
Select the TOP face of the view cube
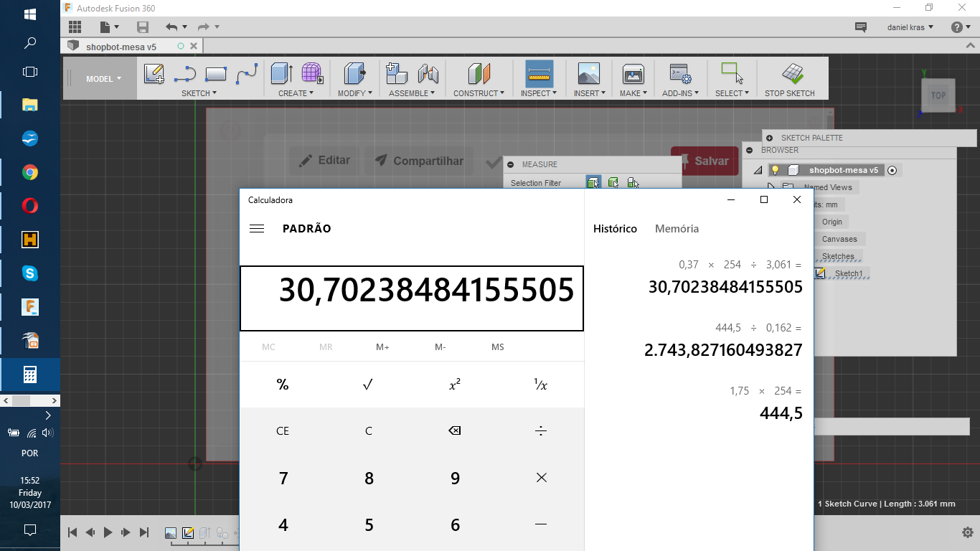[938, 95]
